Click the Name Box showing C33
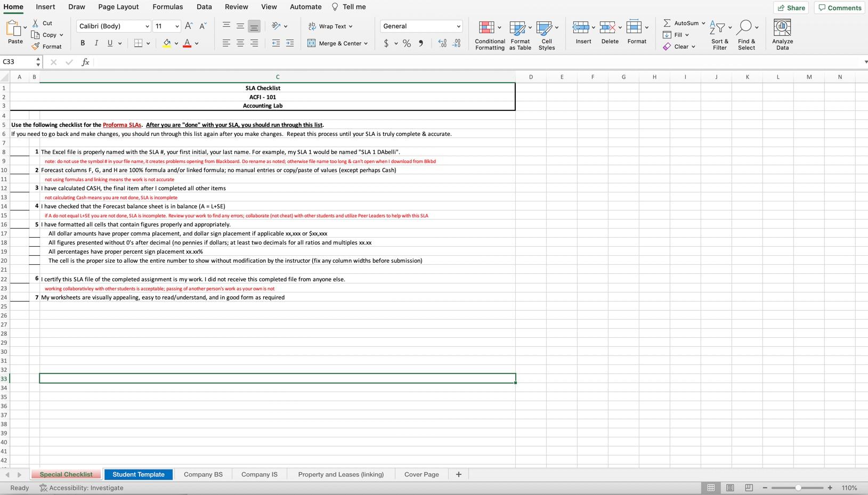Image resolution: width=868 pixels, height=495 pixels. point(16,62)
